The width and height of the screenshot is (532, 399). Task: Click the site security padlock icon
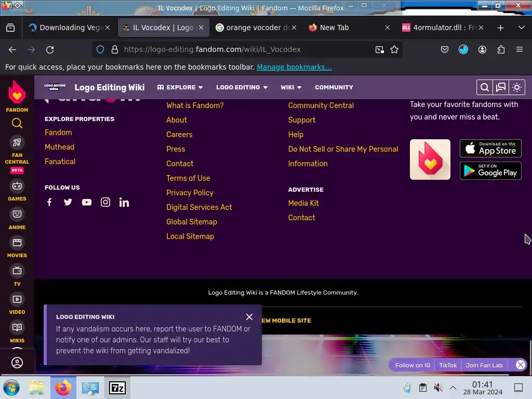pos(115,49)
